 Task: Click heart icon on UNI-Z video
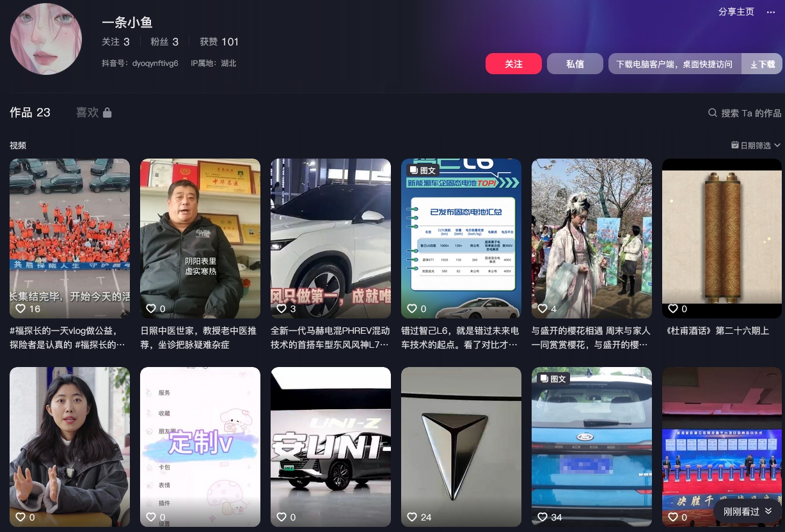pos(281,517)
